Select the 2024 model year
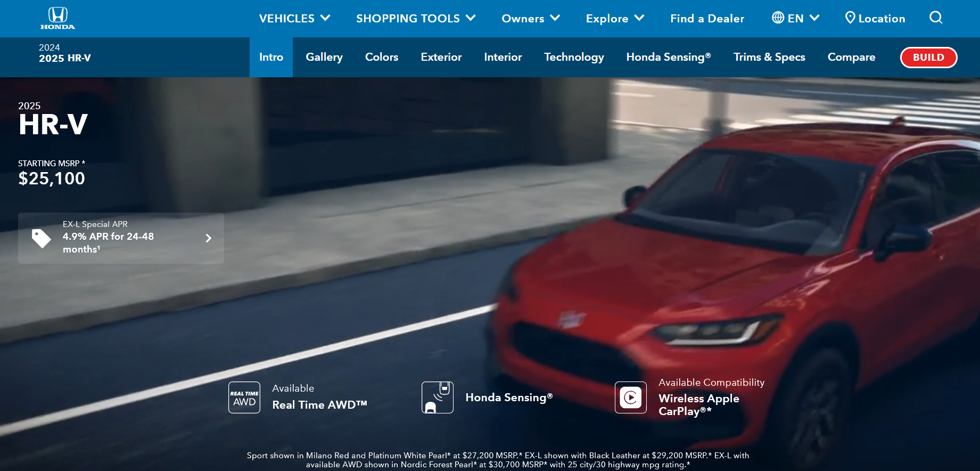The height and width of the screenshot is (471, 980). point(50,47)
